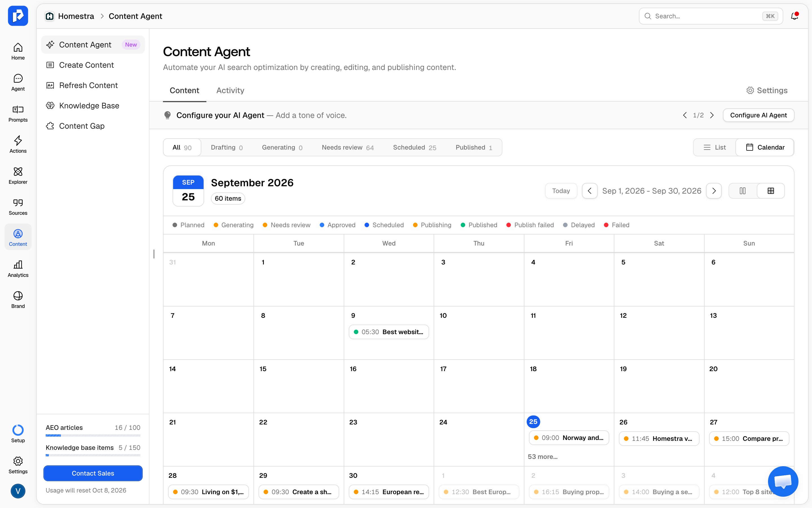
Task: Filter by Needs review 64
Action: 348,147
